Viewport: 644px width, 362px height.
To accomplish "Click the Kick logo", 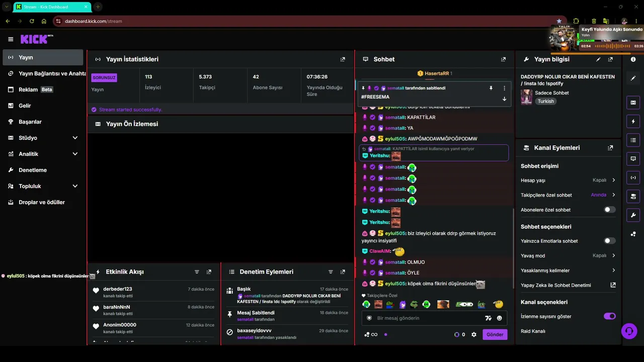I will pos(37,39).
